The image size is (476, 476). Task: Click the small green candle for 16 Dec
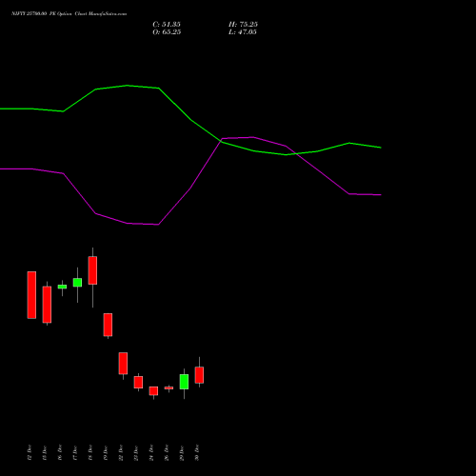pos(62,287)
